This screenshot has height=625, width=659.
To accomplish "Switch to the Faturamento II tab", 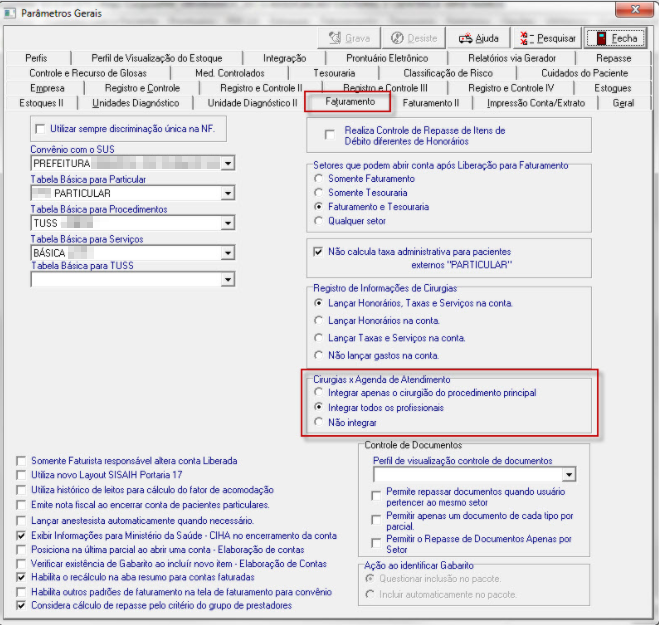I will coord(431,103).
